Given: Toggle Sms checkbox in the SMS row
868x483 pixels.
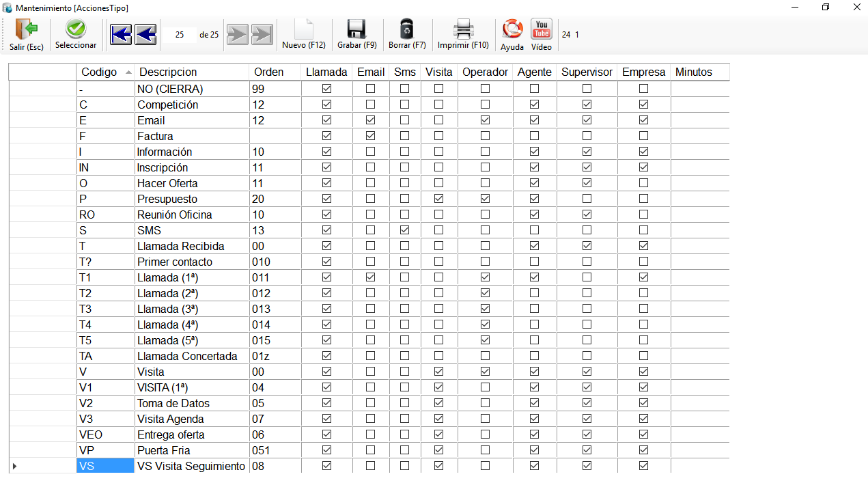Looking at the screenshot, I should (x=405, y=230).
